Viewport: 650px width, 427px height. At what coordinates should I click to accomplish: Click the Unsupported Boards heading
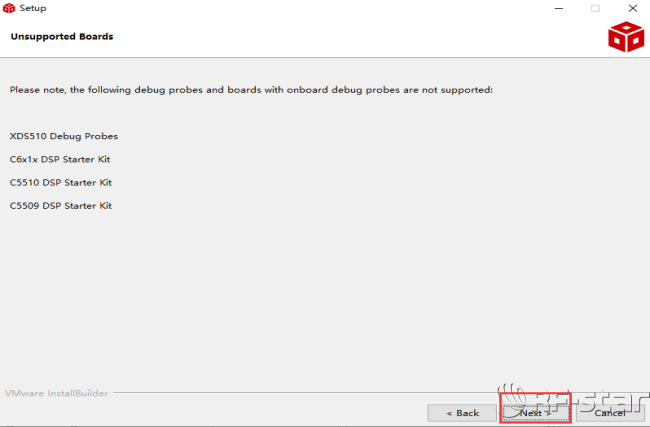point(62,37)
